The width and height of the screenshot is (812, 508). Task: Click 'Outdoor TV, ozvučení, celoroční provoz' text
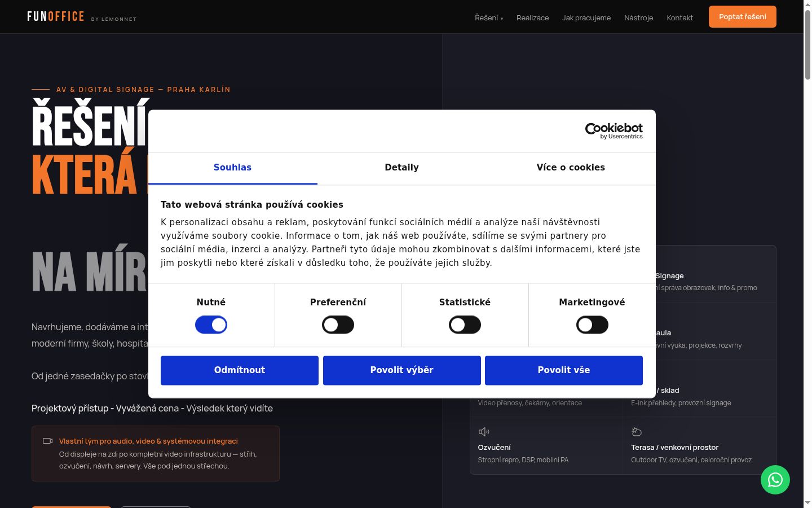click(x=691, y=460)
